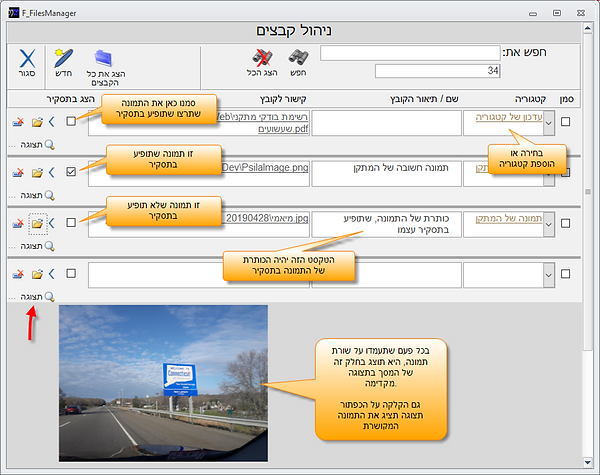Open the שעשועים.pdf file link
This screenshot has height=475, width=600.
[283, 129]
